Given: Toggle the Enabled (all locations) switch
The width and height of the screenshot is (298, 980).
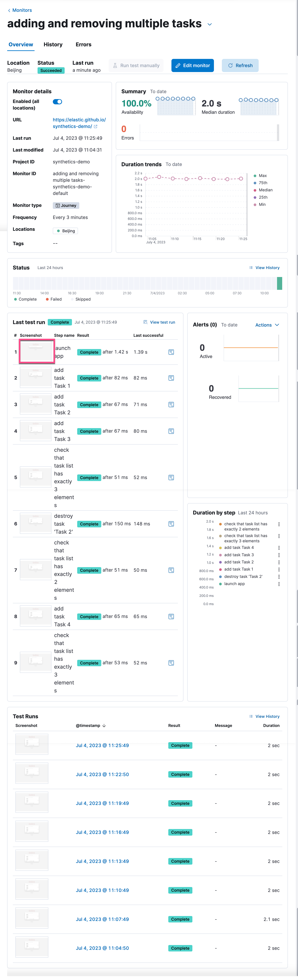Looking at the screenshot, I should 57,102.
